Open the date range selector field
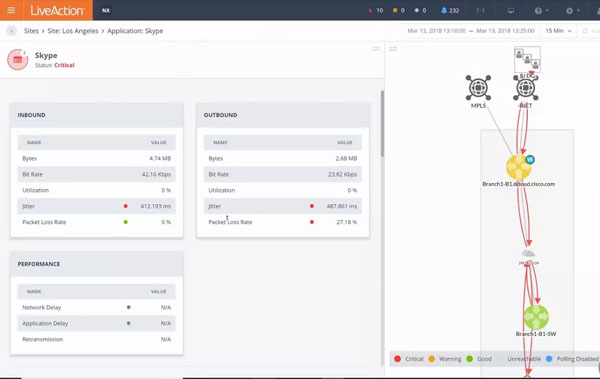Screen dimensions: 600x379 (x=471, y=31)
